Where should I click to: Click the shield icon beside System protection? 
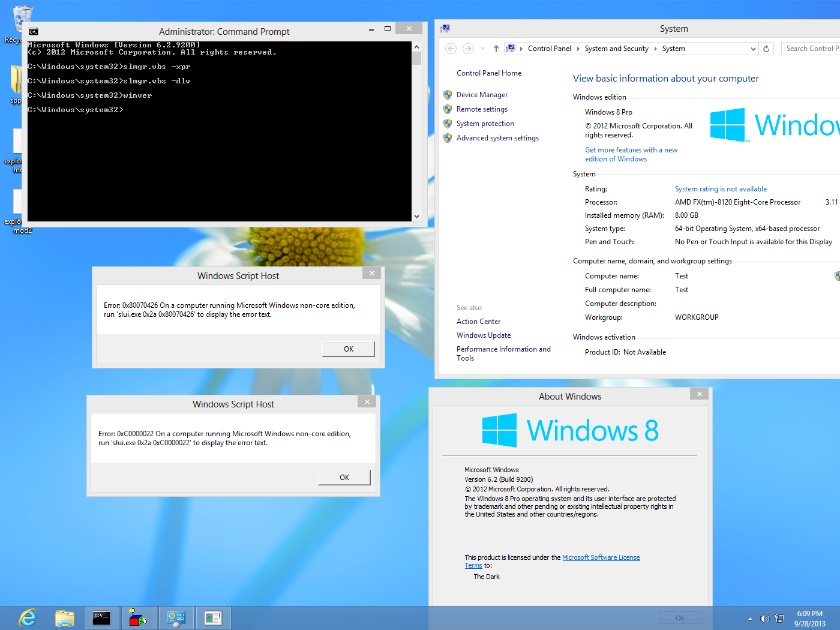pyautogui.click(x=448, y=124)
